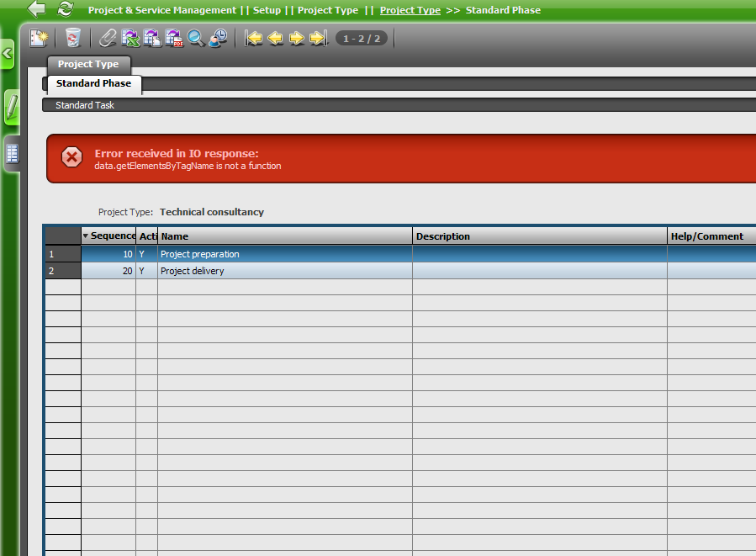Viewport: 756px width, 556px height.
Task: Export the grid to PDF
Action: (174, 38)
